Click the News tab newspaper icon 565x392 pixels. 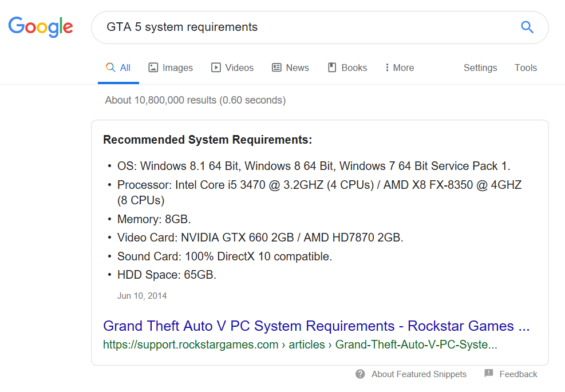tap(276, 68)
